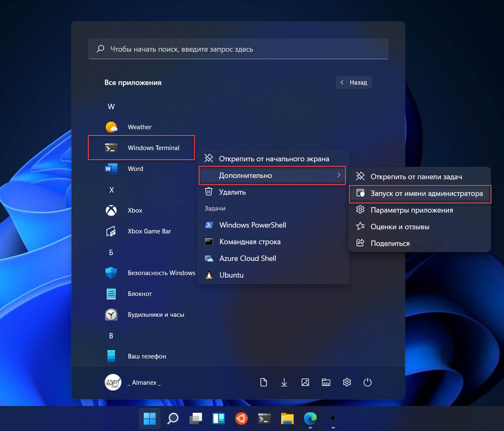
Task: Launch Ubuntu from the taskbar icon
Action: [242, 418]
